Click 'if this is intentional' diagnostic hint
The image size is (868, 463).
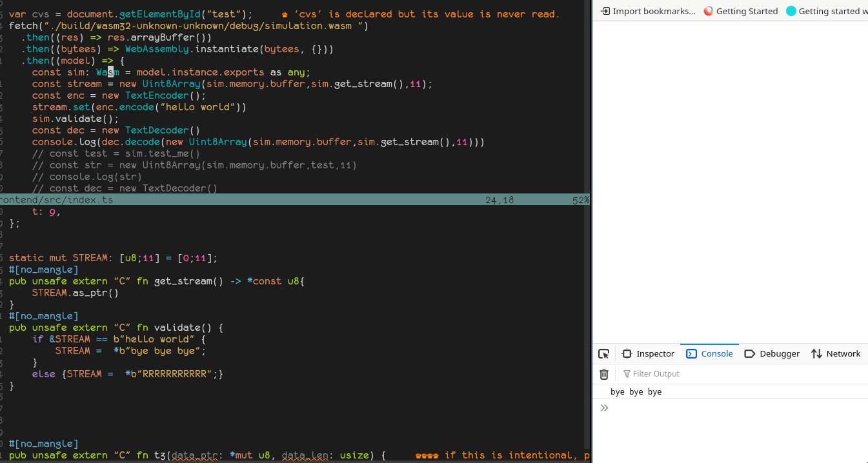[x=503, y=455]
